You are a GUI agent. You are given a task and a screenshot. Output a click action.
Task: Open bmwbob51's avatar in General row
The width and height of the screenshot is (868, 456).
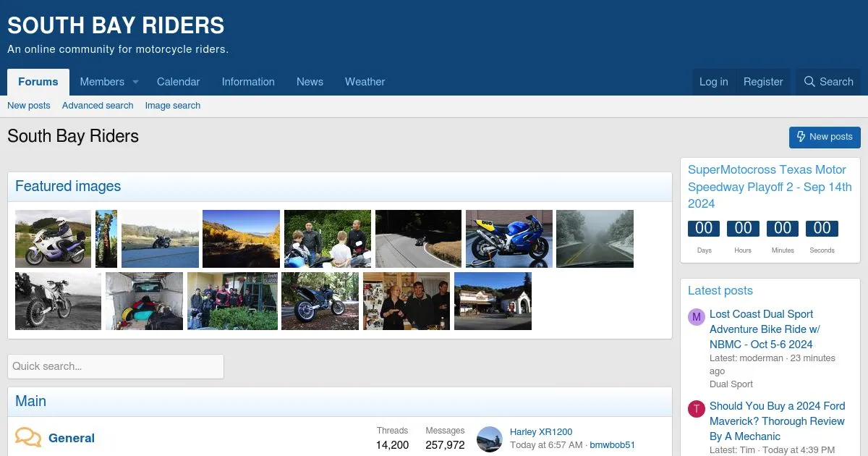pos(490,439)
